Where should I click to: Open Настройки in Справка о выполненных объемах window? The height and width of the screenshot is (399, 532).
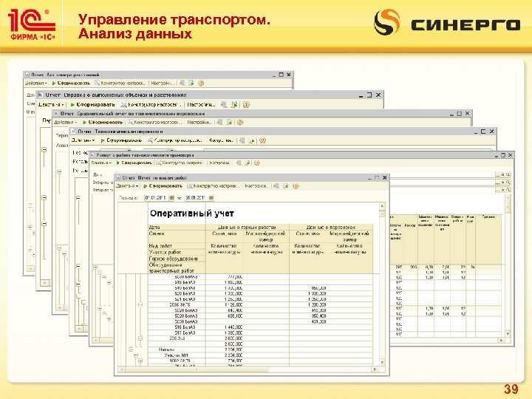(x=202, y=104)
